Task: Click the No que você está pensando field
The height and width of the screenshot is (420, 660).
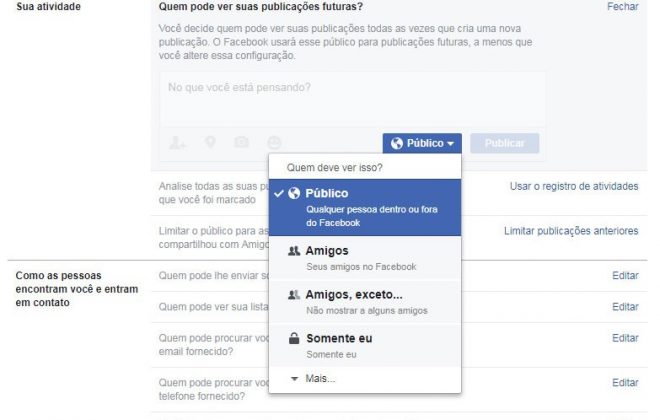Action: tap(353, 99)
